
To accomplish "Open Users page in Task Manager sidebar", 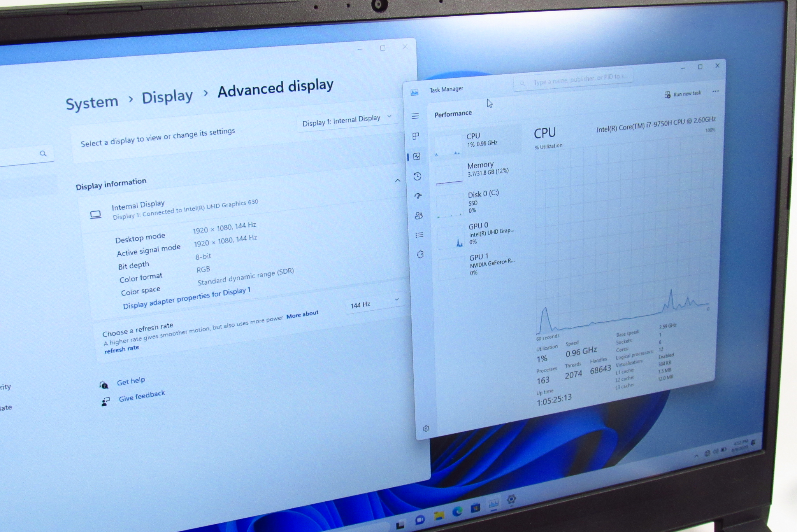I will (419, 215).
